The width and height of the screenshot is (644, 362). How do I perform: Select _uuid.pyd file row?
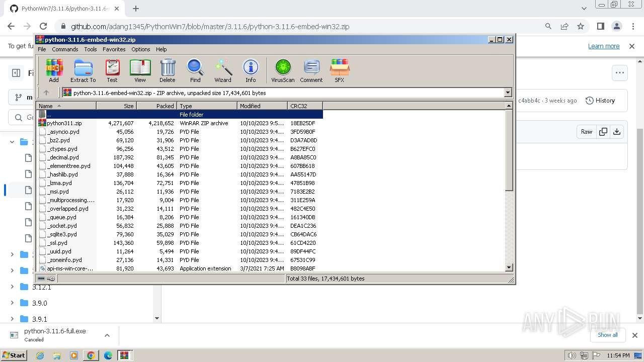(180, 251)
